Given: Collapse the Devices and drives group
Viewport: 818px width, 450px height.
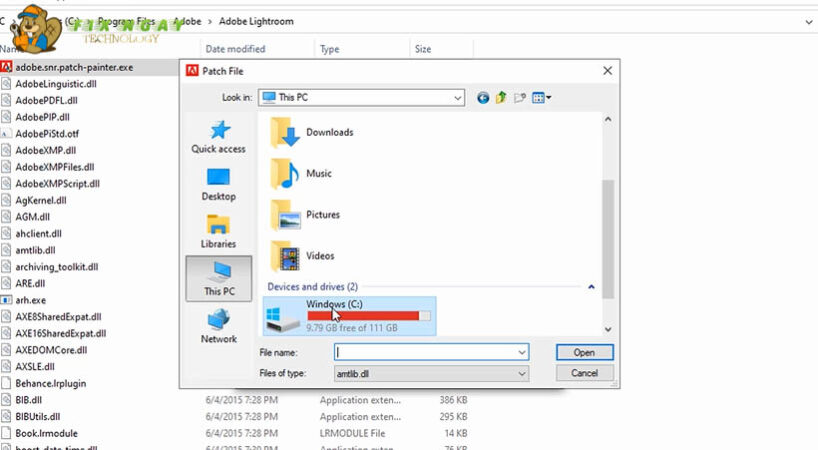Looking at the screenshot, I should tap(591, 287).
